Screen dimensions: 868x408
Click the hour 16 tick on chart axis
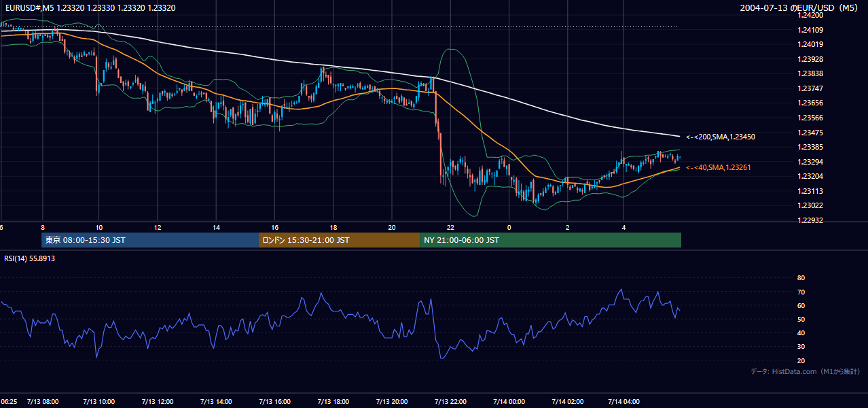tap(274, 227)
